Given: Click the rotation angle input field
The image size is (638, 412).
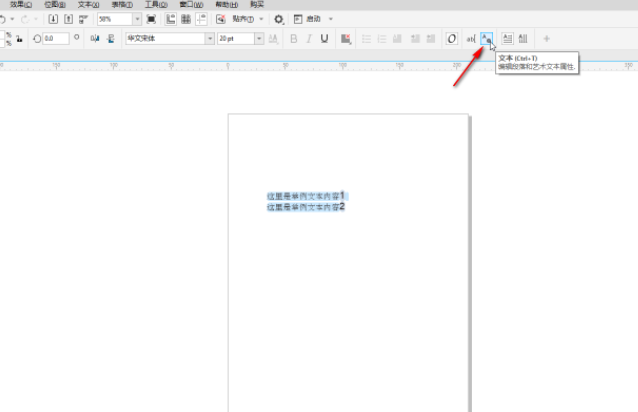Looking at the screenshot, I should [55, 38].
